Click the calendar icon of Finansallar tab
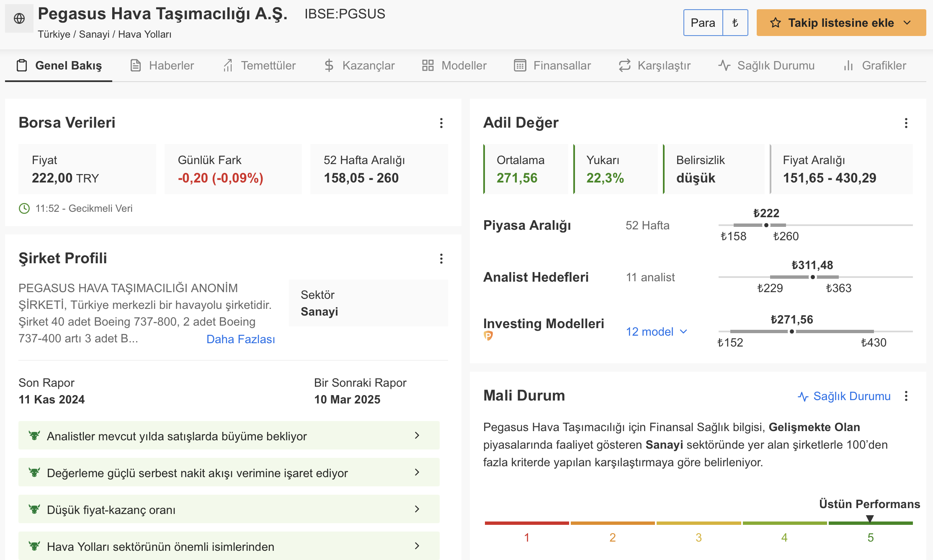 (x=520, y=65)
